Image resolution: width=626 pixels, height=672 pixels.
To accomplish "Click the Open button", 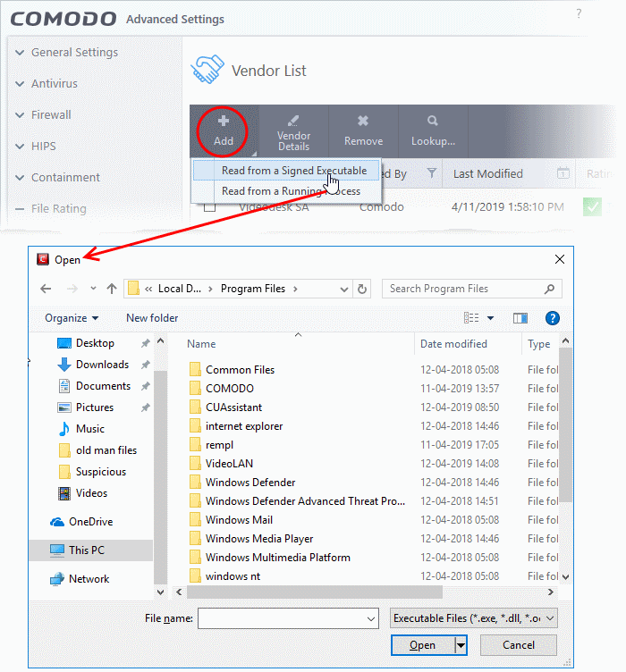I will pyautogui.click(x=423, y=645).
